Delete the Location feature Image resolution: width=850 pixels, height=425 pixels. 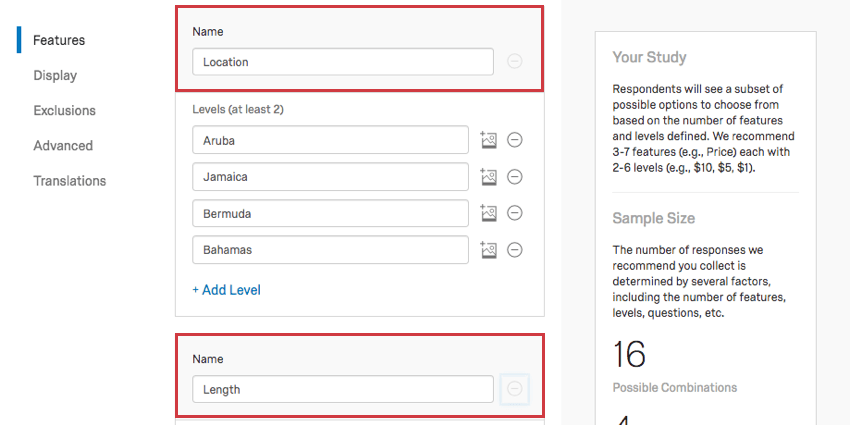(514, 61)
